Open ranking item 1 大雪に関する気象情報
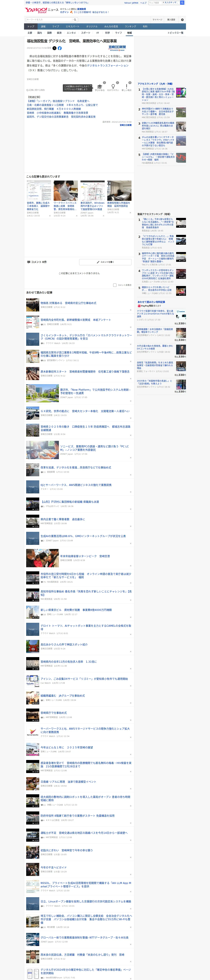 click(158, 94)
